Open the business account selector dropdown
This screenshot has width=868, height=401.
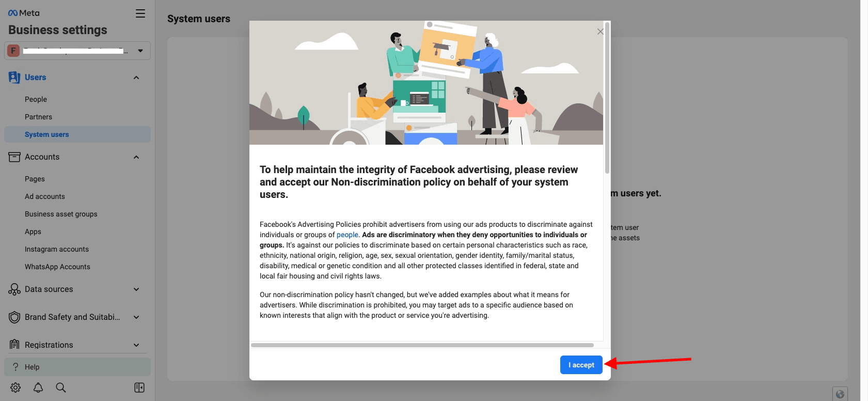click(x=77, y=51)
